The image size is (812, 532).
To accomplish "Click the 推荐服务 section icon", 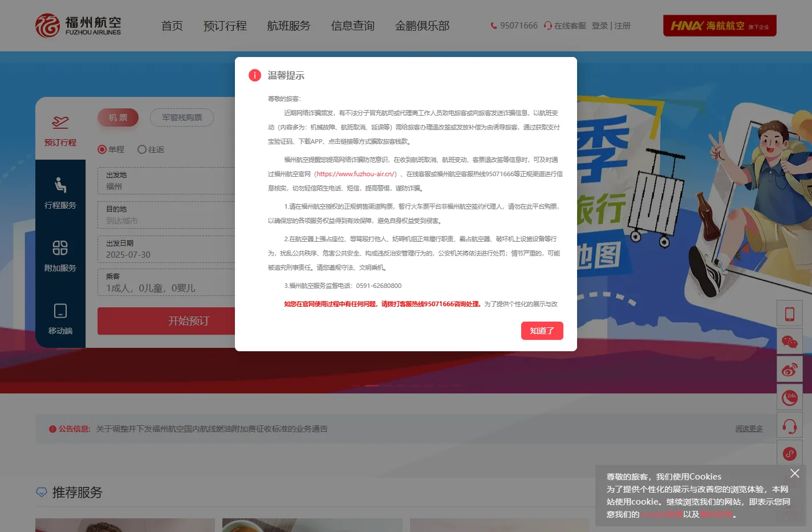I will click(42, 492).
